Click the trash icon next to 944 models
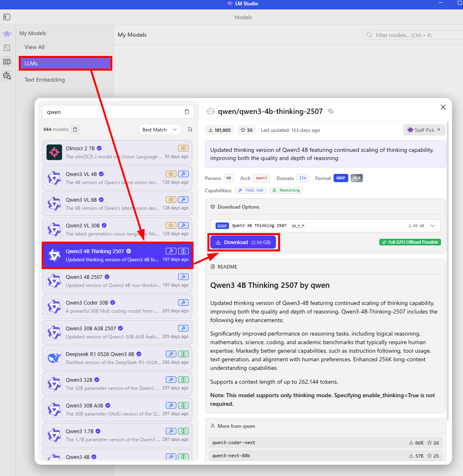 click(x=75, y=129)
